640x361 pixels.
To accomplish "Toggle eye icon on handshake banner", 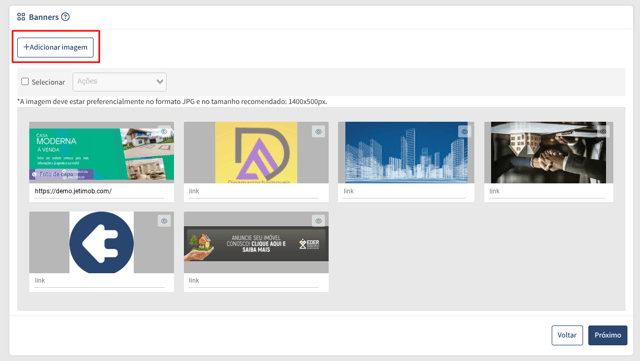I will click(x=603, y=131).
